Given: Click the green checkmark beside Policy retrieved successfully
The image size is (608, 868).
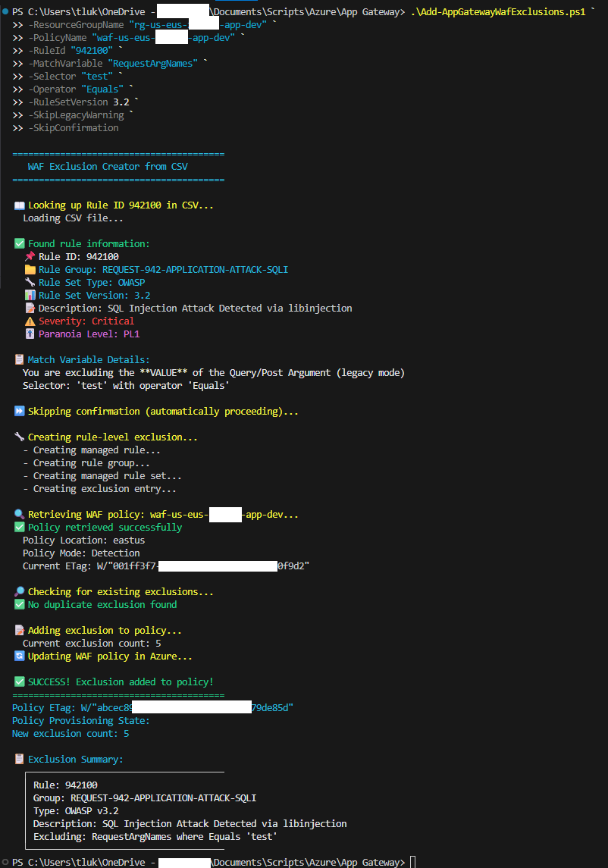Looking at the screenshot, I should tap(19, 528).
